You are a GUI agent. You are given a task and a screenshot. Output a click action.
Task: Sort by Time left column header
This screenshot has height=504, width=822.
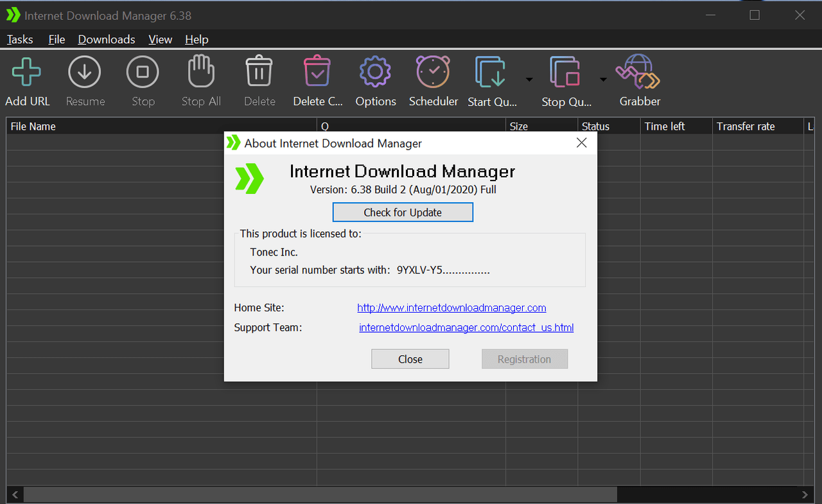coord(676,126)
